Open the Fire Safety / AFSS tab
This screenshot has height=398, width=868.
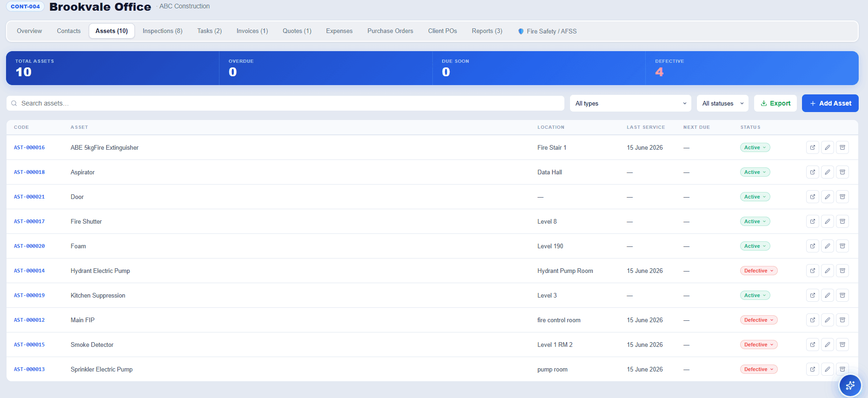(x=547, y=31)
